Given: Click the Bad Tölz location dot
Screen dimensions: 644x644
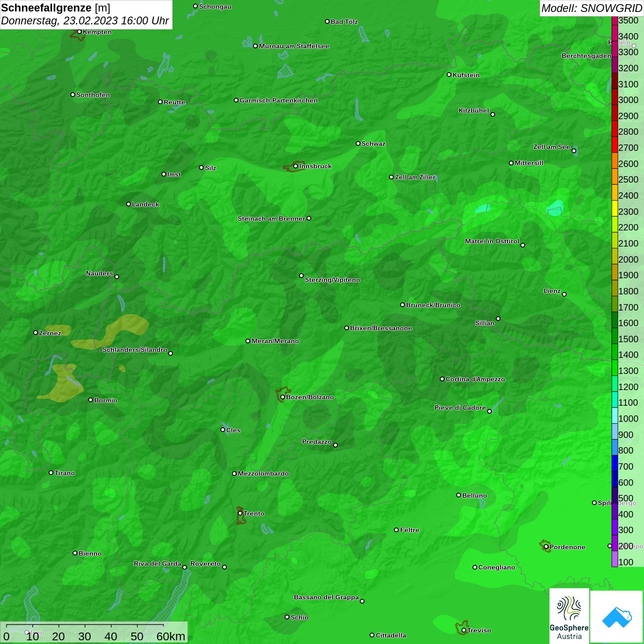Looking at the screenshot, I should click(x=327, y=22).
